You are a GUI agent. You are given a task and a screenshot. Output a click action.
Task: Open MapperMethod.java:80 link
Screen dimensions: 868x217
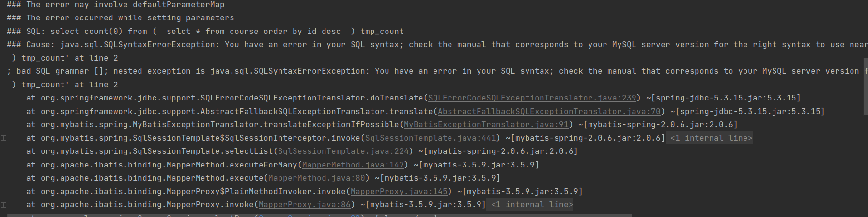point(317,178)
